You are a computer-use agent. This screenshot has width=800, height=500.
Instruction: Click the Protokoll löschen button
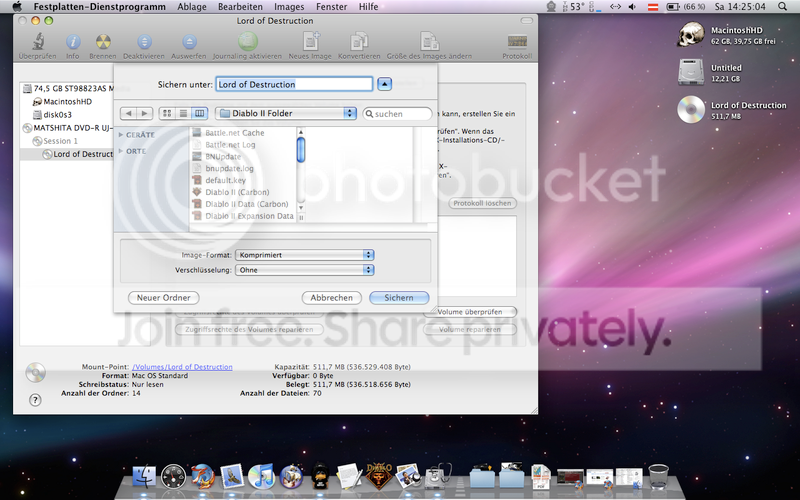[482, 203]
